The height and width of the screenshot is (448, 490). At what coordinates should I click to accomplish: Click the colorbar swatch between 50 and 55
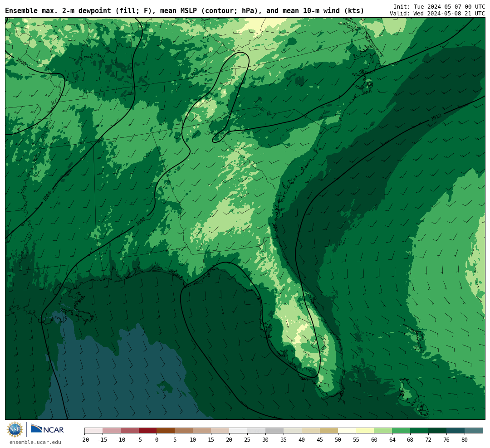click(x=347, y=431)
